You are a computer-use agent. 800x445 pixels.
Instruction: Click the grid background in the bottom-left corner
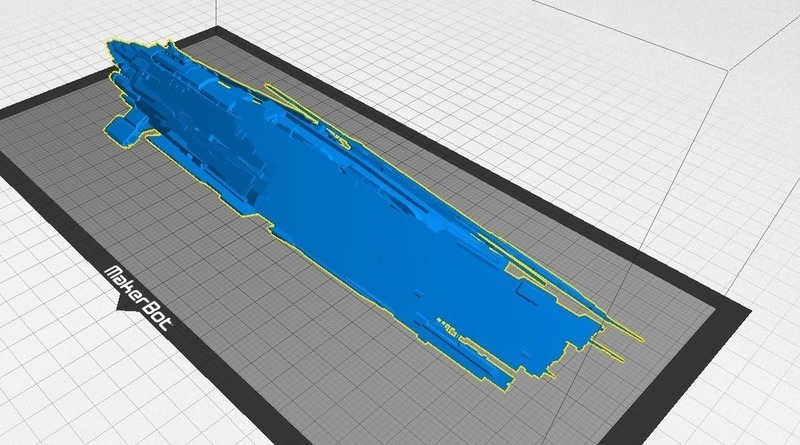(x=40, y=400)
